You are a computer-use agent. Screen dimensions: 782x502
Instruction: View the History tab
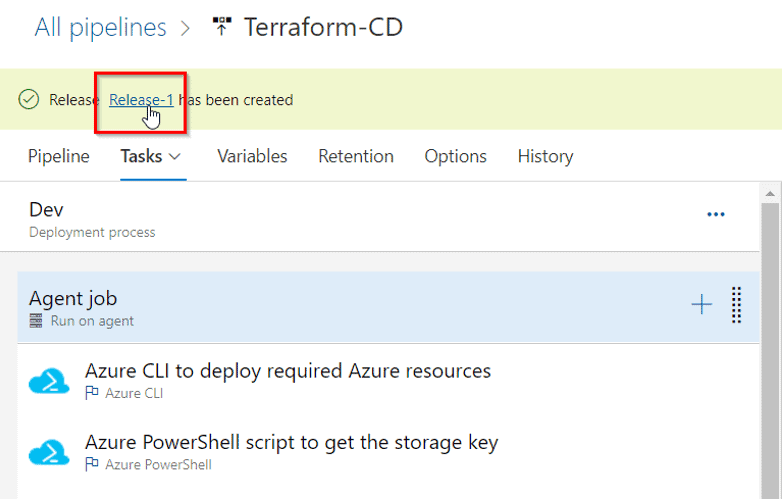(545, 156)
